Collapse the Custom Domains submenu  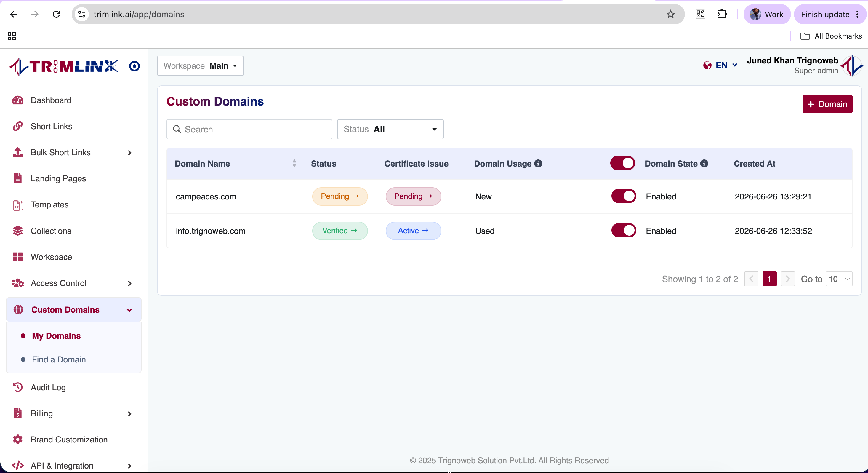click(x=129, y=310)
